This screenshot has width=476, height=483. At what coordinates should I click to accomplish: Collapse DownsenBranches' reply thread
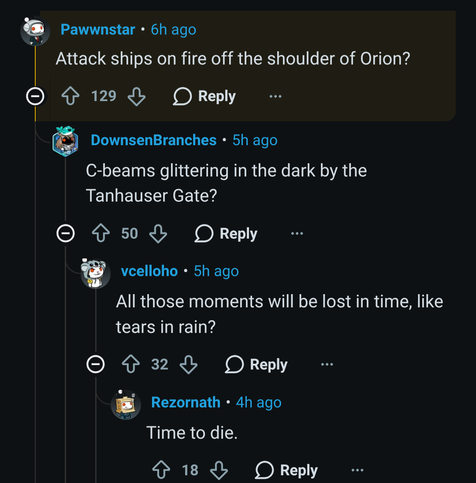(66, 233)
